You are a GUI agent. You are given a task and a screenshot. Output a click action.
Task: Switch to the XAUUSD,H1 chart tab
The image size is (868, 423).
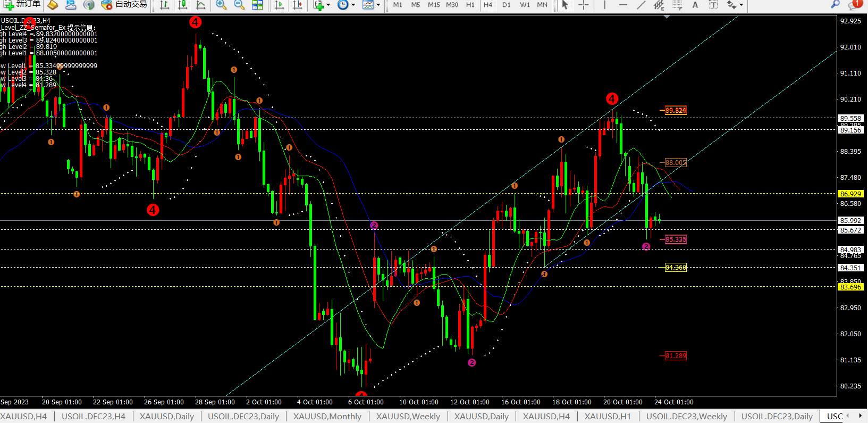point(608,417)
